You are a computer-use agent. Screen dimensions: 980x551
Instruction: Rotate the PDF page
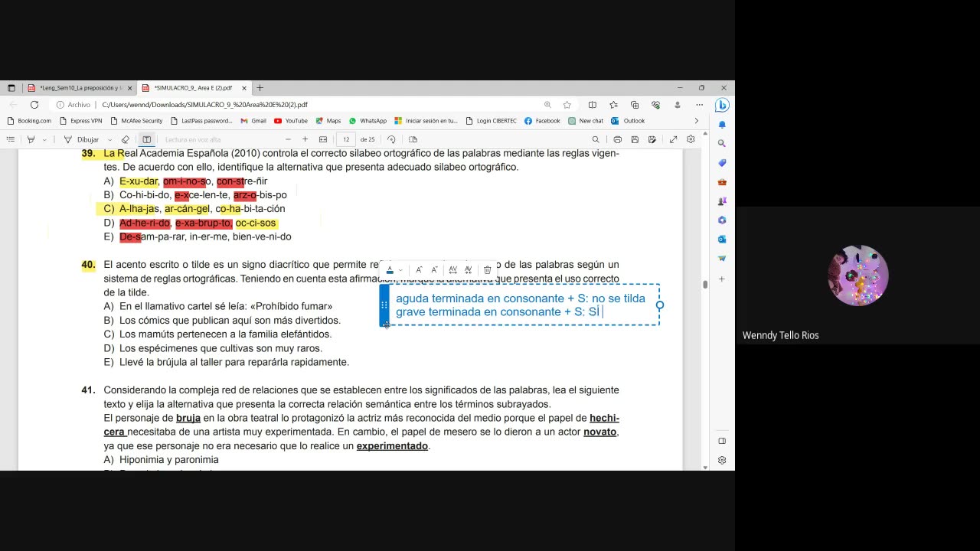pos(391,139)
